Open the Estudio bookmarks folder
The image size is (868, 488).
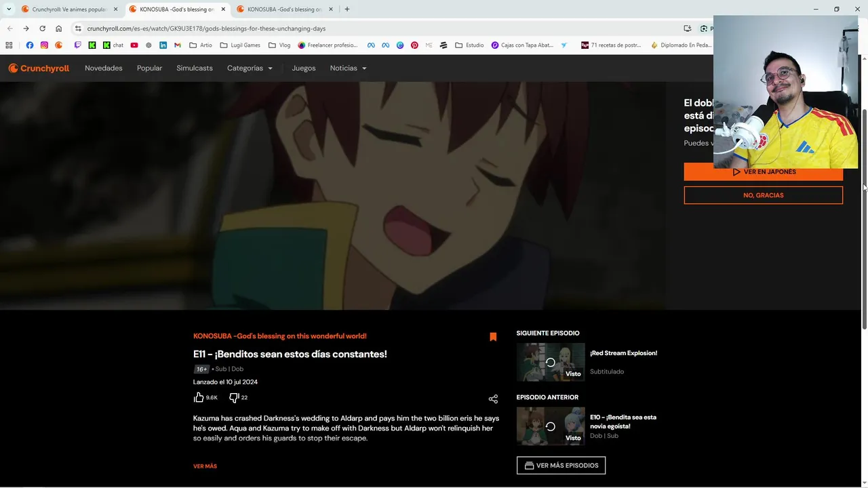[x=469, y=45]
